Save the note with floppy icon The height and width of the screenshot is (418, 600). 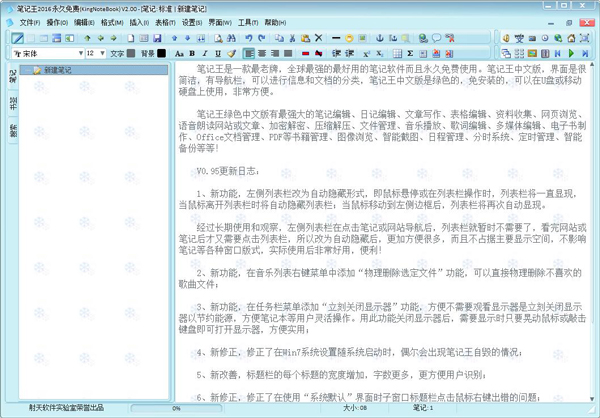click(x=157, y=38)
